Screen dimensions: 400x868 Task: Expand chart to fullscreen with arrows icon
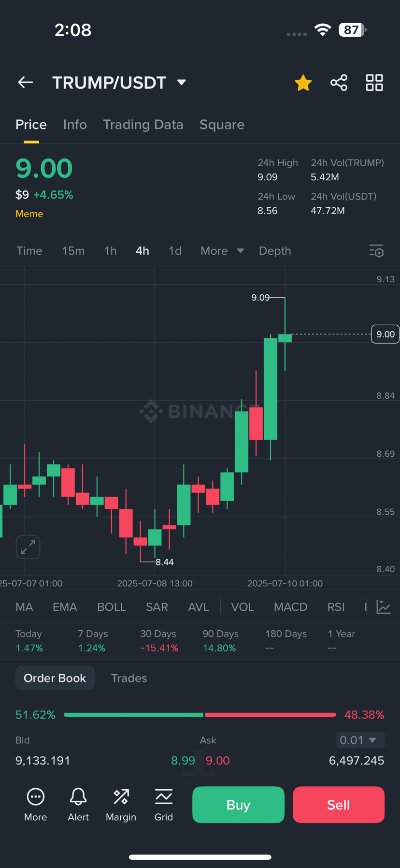coord(28,547)
